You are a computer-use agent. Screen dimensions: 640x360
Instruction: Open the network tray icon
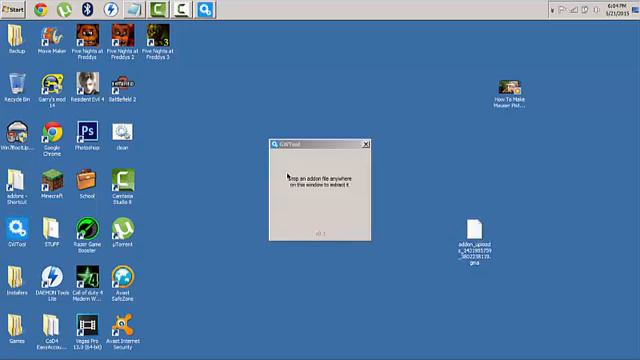(x=574, y=10)
